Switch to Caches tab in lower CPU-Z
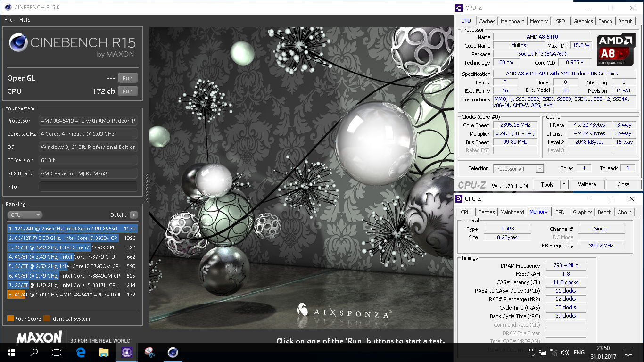 coord(487,212)
